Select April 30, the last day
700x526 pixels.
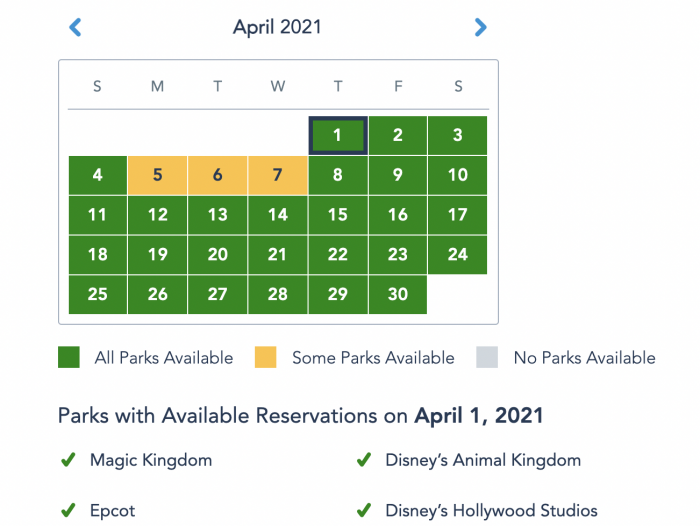click(398, 294)
